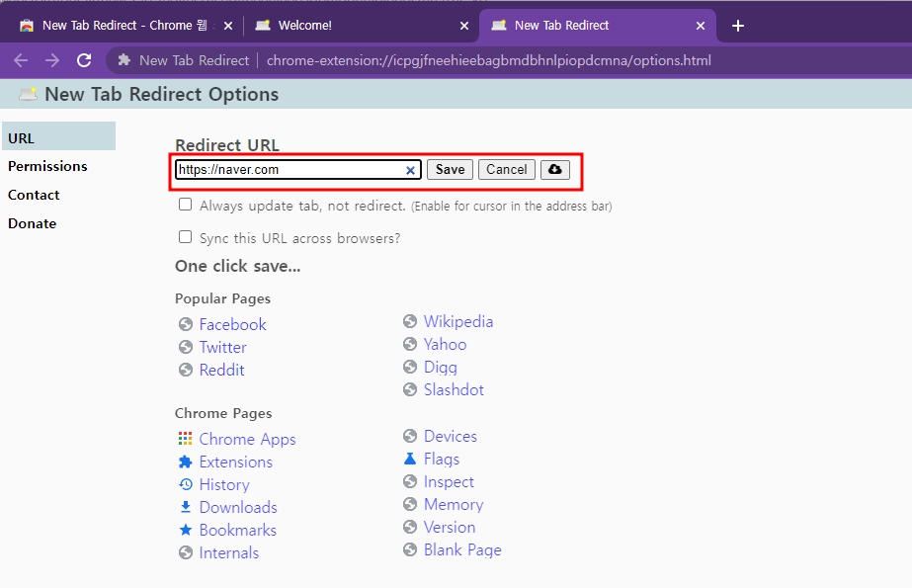
Task: Click the globe icon beside Facebook
Action: (186, 324)
